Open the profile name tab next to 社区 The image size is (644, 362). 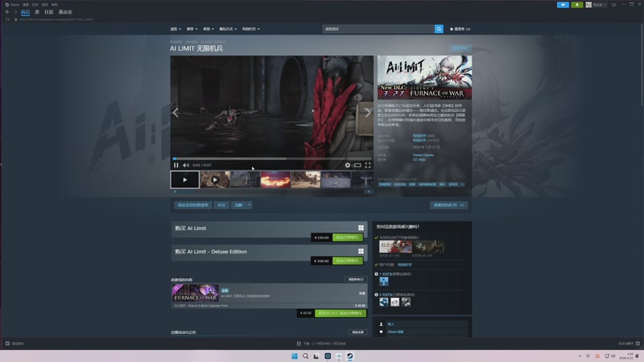(65, 12)
